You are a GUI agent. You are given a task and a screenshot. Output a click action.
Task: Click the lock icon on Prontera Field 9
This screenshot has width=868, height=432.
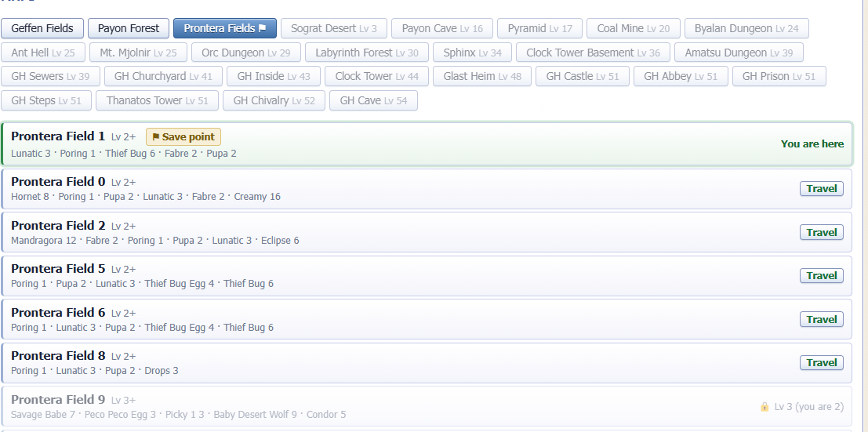764,407
